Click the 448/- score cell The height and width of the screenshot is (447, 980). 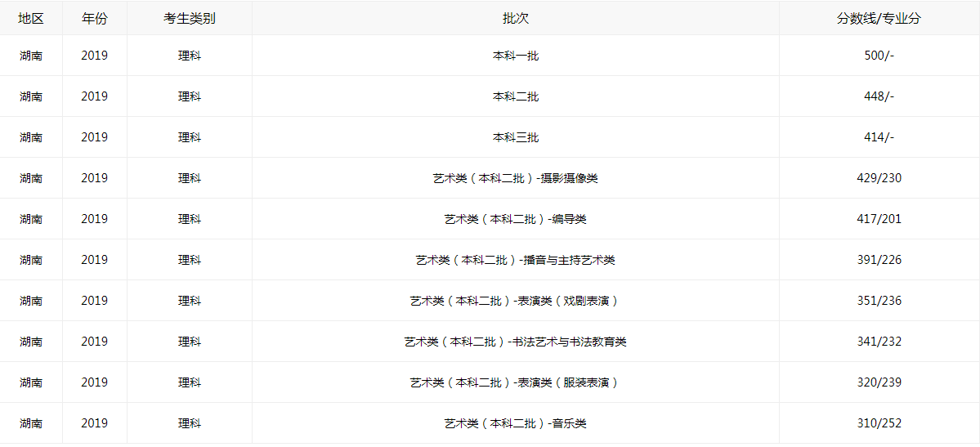(x=879, y=96)
